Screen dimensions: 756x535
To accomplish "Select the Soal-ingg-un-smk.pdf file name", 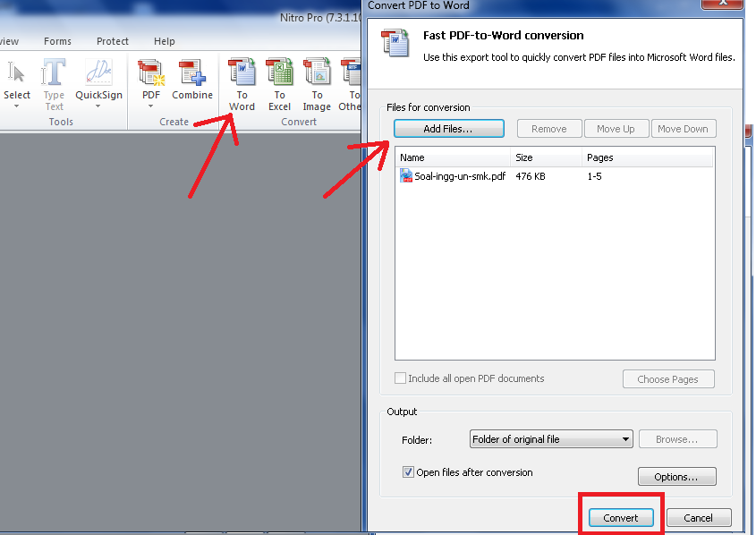I will pyautogui.click(x=460, y=176).
